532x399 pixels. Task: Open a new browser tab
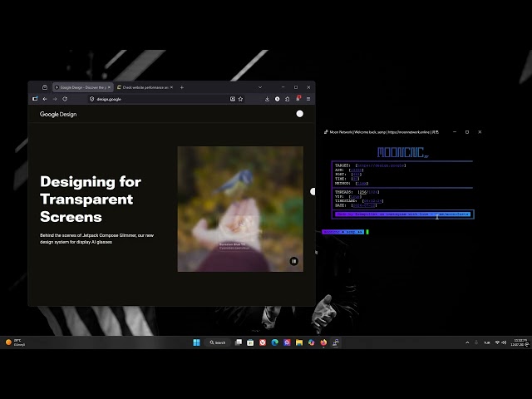coord(182,87)
